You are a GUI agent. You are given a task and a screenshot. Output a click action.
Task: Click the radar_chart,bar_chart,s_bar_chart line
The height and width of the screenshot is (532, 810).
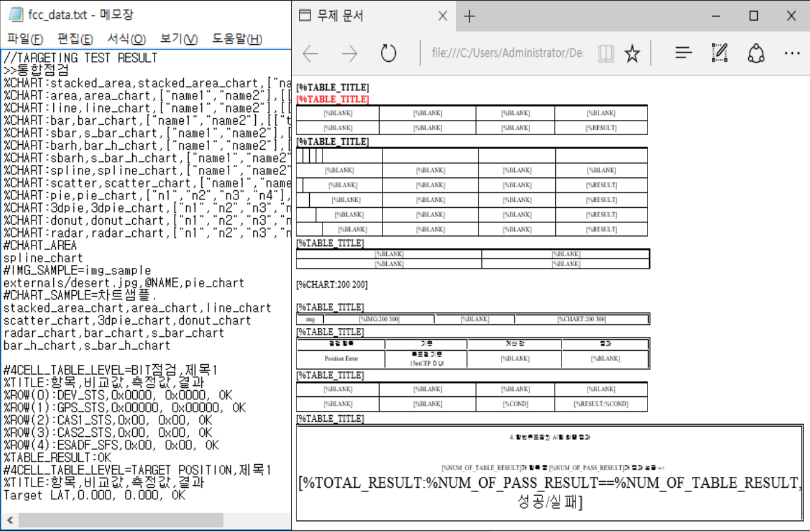(x=113, y=333)
